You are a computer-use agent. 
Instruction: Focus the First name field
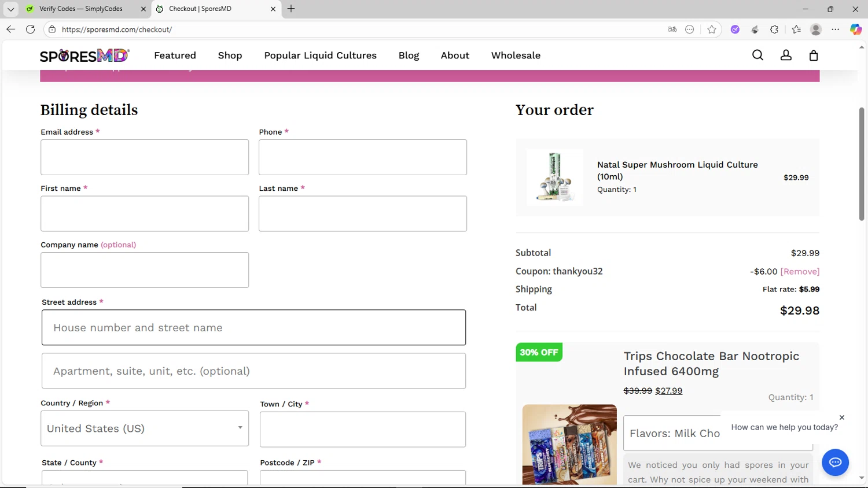pos(145,214)
